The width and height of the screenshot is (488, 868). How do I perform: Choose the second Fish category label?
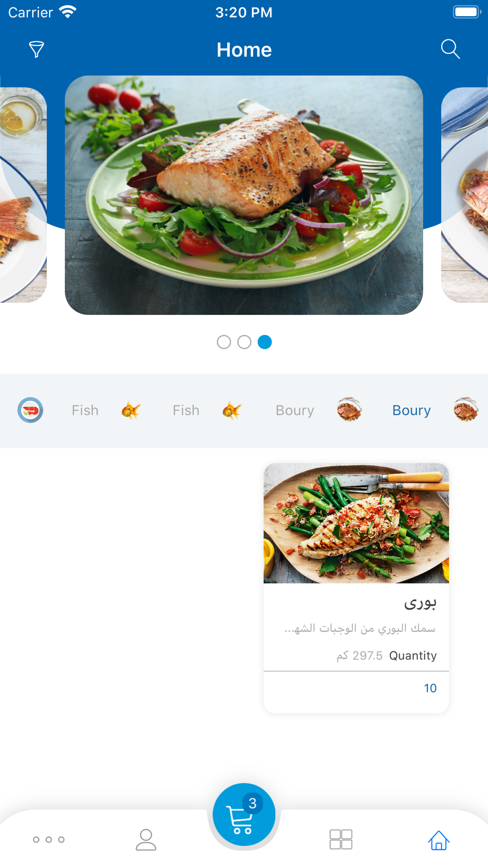pos(186,411)
